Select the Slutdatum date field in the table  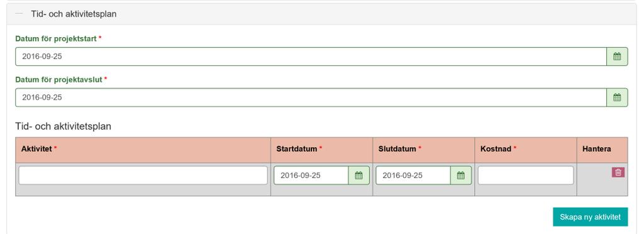[413, 175]
